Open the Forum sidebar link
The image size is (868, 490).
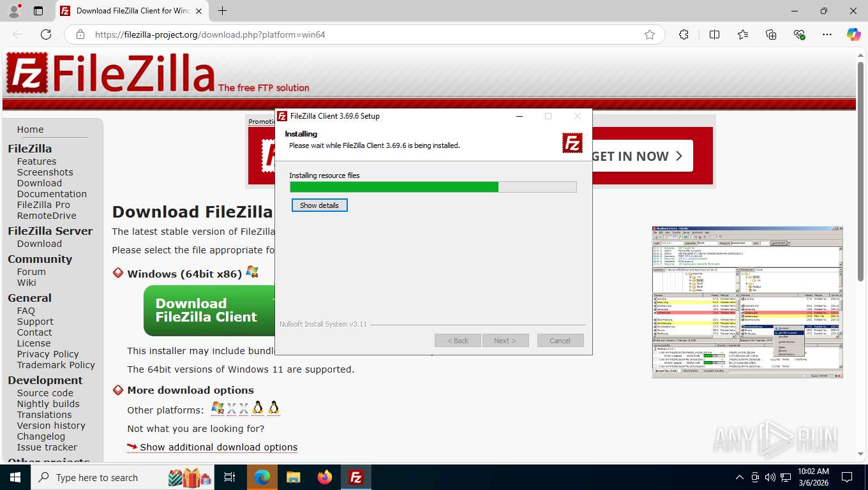click(x=31, y=272)
